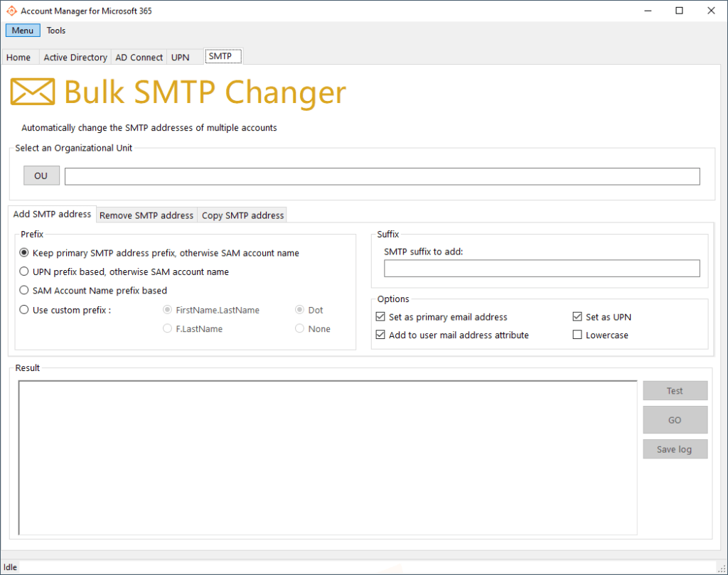Image resolution: width=728 pixels, height=575 pixels.
Task: Open the Remove SMTP address tab
Action: click(x=146, y=215)
